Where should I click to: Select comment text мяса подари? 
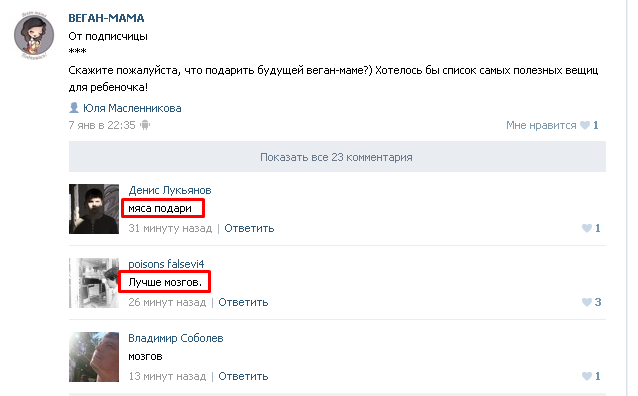coord(160,208)
